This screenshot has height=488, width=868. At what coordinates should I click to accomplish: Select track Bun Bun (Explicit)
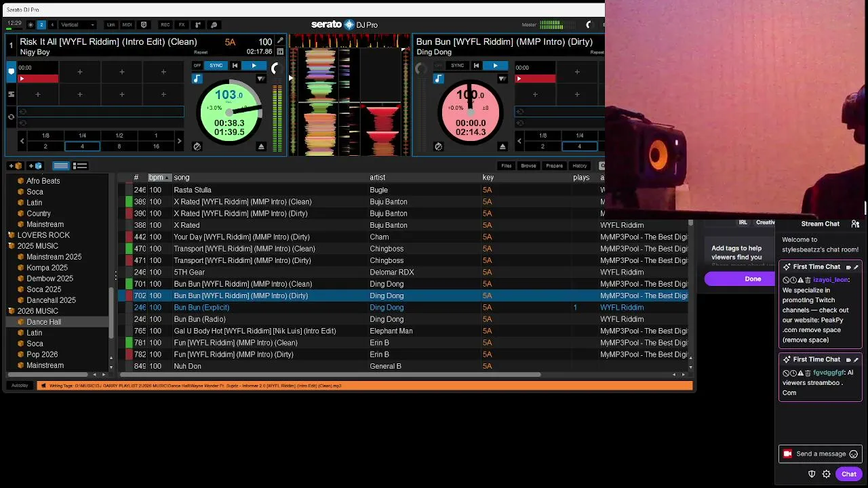pyautogui.click(x=201, y=308)
